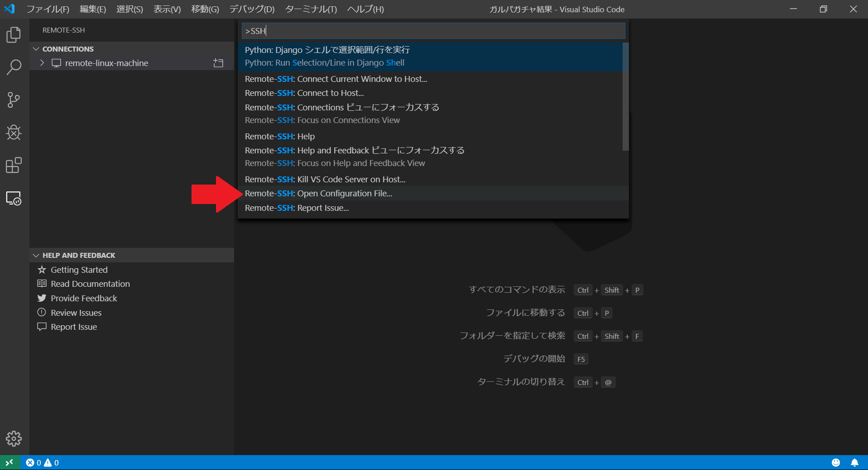The image size is (868, 470).
Task: Open Review Issues link
Action: [76, 313]
